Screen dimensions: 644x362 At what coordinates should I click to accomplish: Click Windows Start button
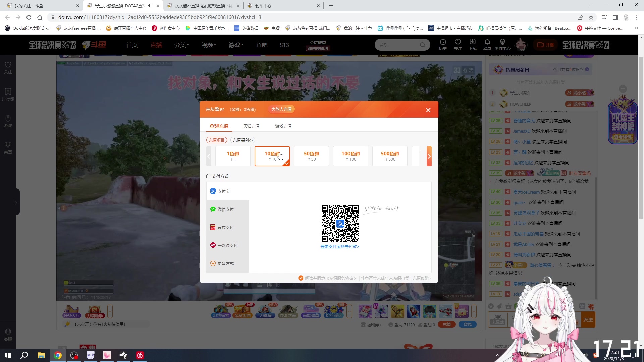pyautogui.click(x=8, y=355)
